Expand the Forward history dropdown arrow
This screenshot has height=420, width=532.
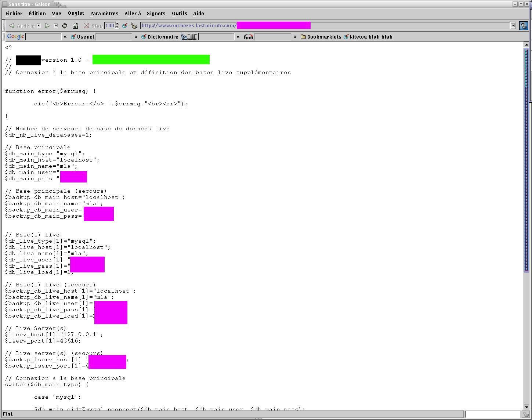pyautogui.click(x=56, y=26)
